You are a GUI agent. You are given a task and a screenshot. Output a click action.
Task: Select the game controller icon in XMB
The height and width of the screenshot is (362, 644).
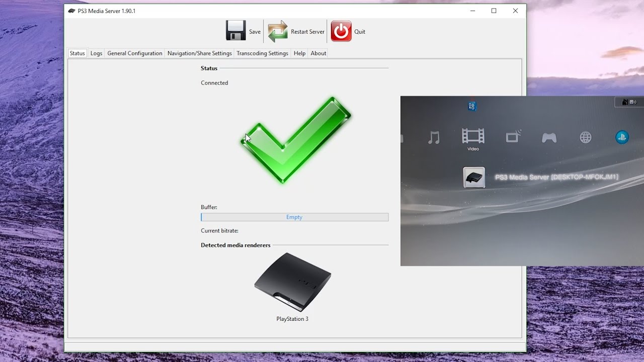coord(549,137)
